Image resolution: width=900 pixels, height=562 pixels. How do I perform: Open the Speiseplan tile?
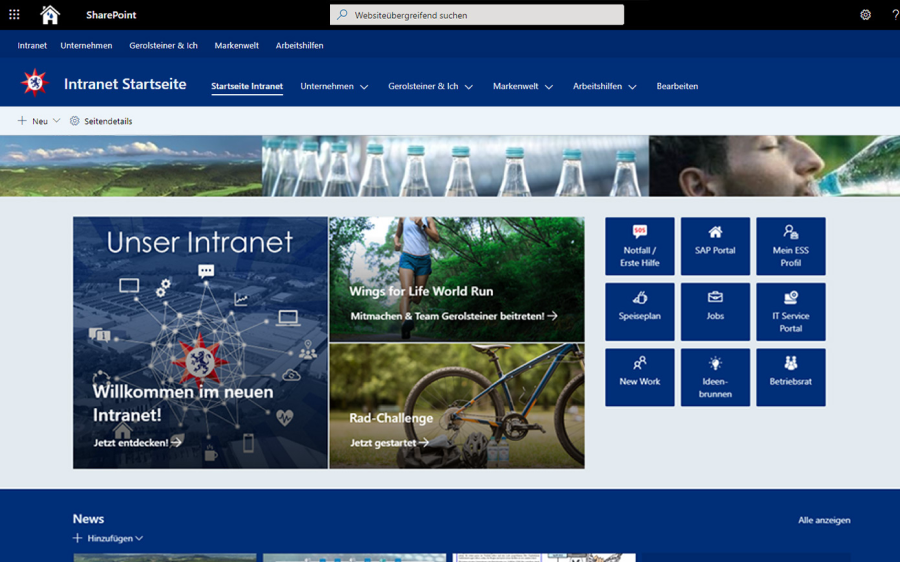tap(639, 312)
